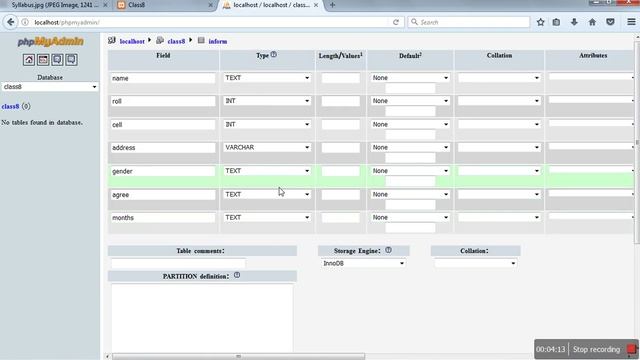The height and width of the screenshot is (360, 640).
Task: Open class8 database link in sidebar
Action: (x=10, y=106)
